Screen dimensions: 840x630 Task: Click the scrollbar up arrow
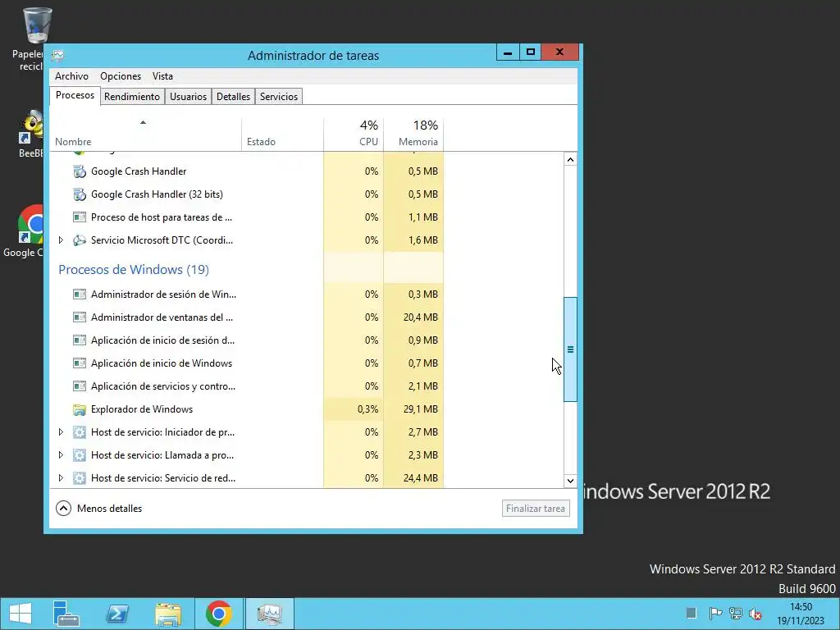(571, 160)
